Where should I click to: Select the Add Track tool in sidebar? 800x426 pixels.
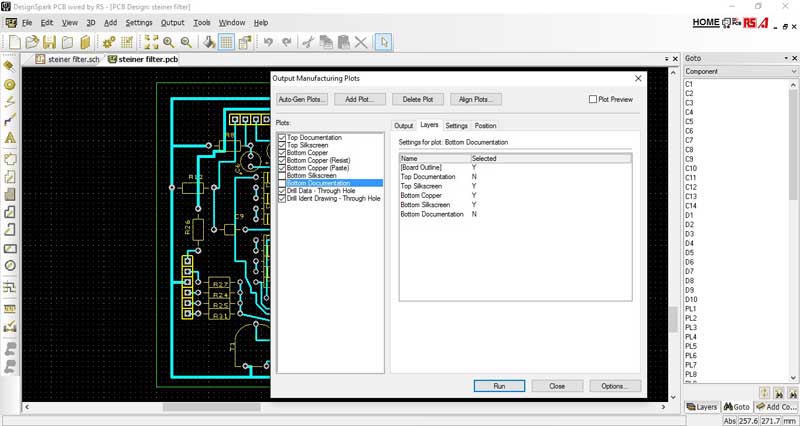[x=10, y=120]
